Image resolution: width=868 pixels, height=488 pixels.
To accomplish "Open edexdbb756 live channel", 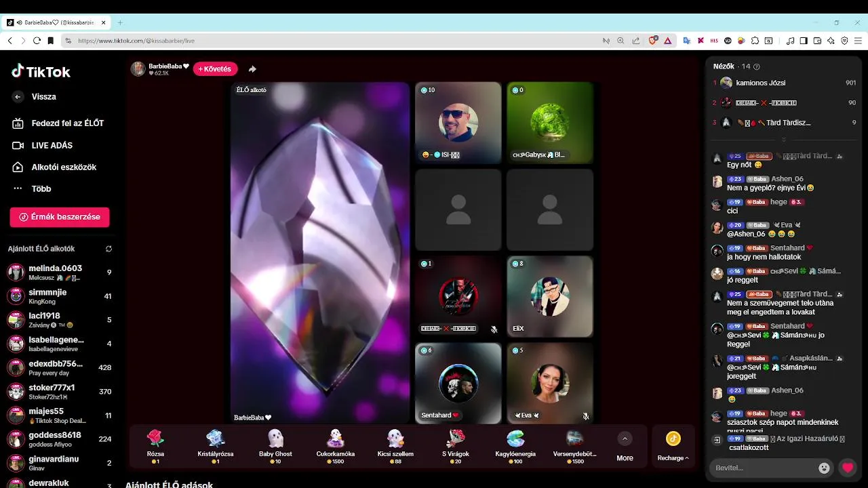I will coord(60,367).
